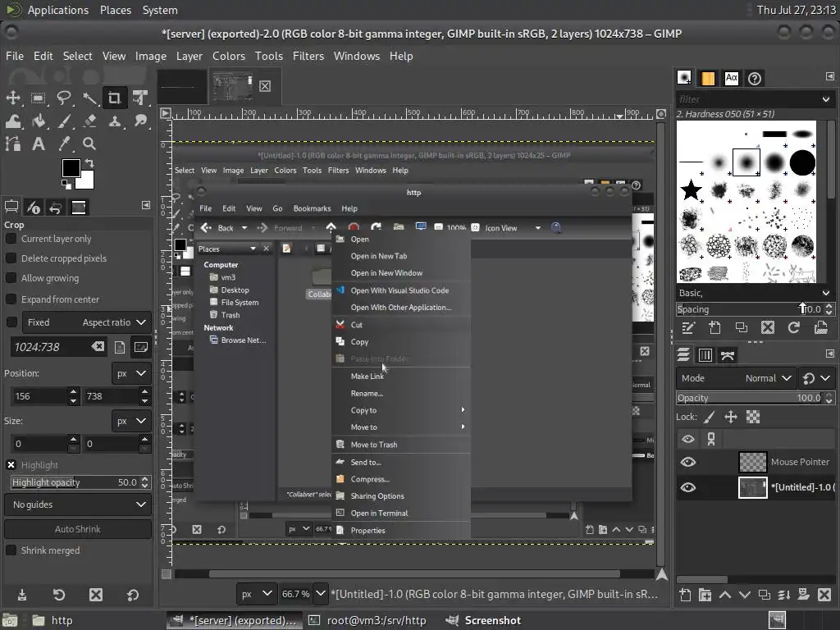The image size is (840, 630).
Task: Select the Unified Transform tool
Action: (140, 98)
